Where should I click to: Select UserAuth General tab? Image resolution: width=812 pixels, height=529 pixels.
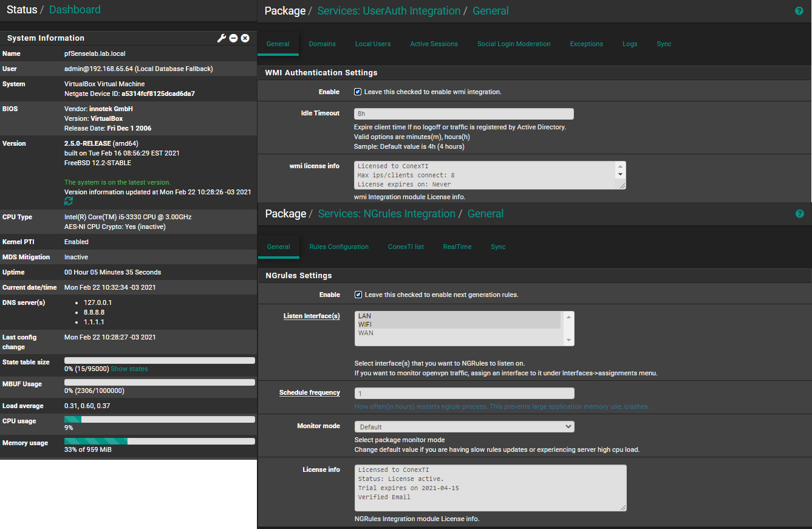pyautogui.click(x=278, y=44)
